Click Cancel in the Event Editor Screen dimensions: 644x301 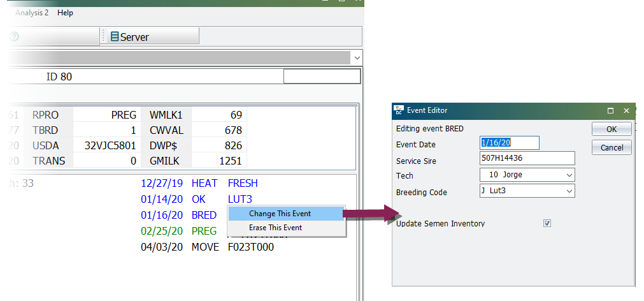tap(612, 147)
